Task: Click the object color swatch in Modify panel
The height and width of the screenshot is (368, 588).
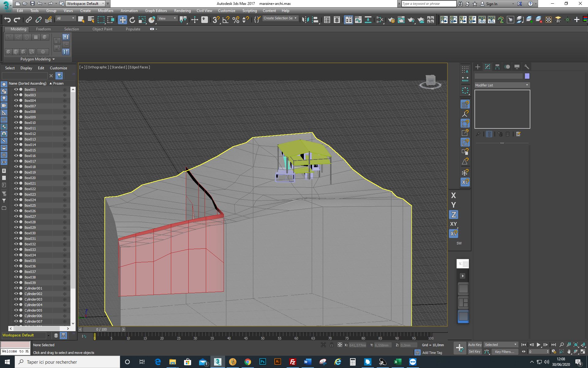Action: pos(527,76)
